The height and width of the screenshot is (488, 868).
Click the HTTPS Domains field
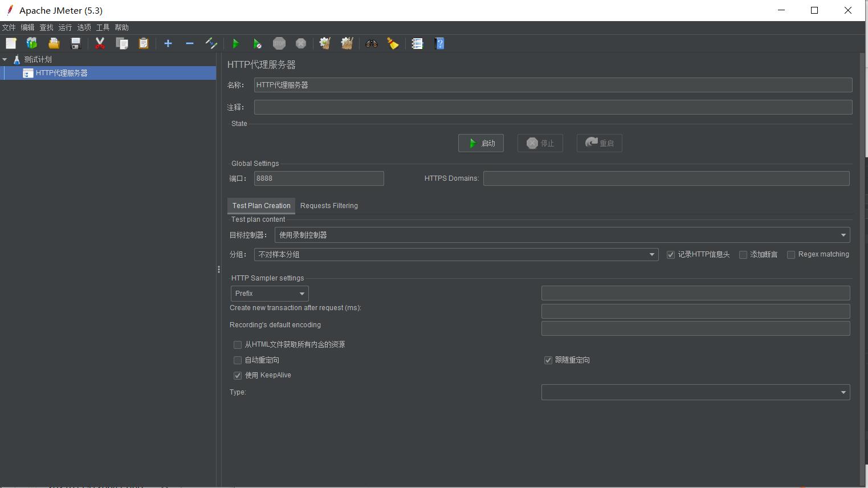666,178
